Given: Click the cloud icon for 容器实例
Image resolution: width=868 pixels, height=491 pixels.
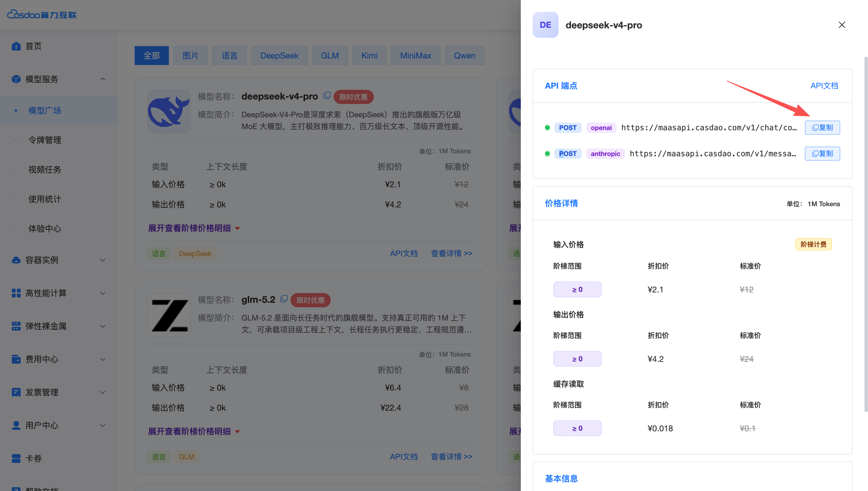Looking at the screenshot, I should pyautogui.click(x=16, y=260).
